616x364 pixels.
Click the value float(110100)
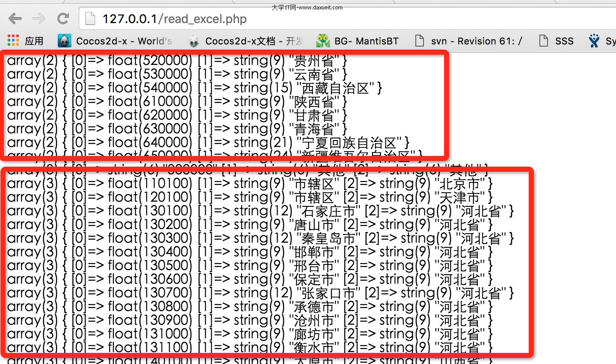pyautogui.click(x=150, y=183)
